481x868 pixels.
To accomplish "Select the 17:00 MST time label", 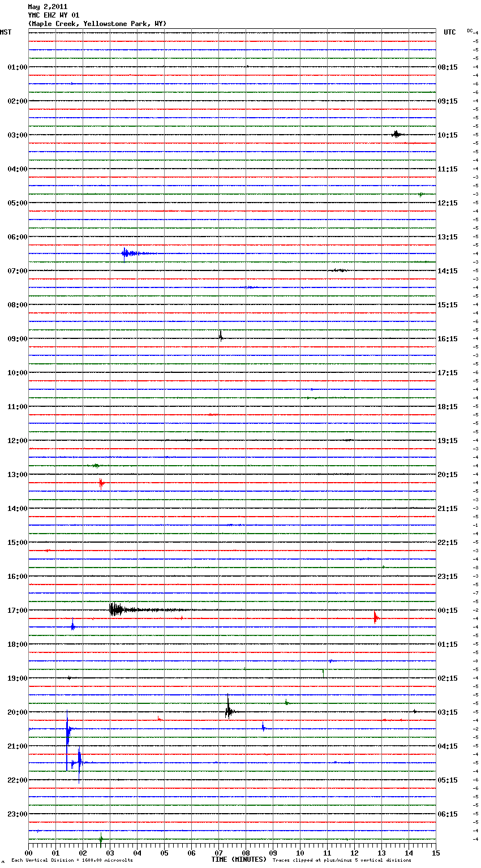I will pyautogui.click(x=17, y=611).
